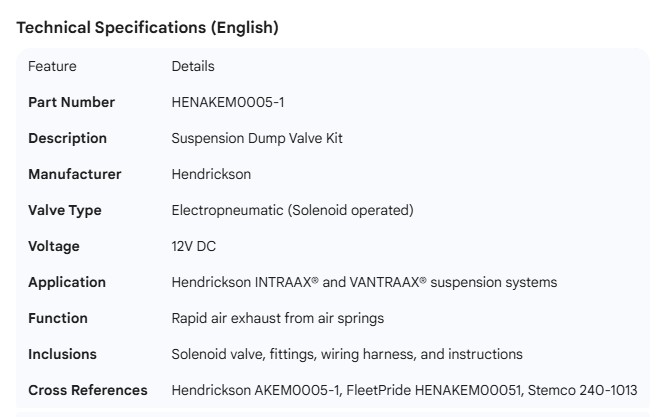Click the Rapid air exhaust description
This screenshot has height=417, width=657.
[x=277, y=318]
